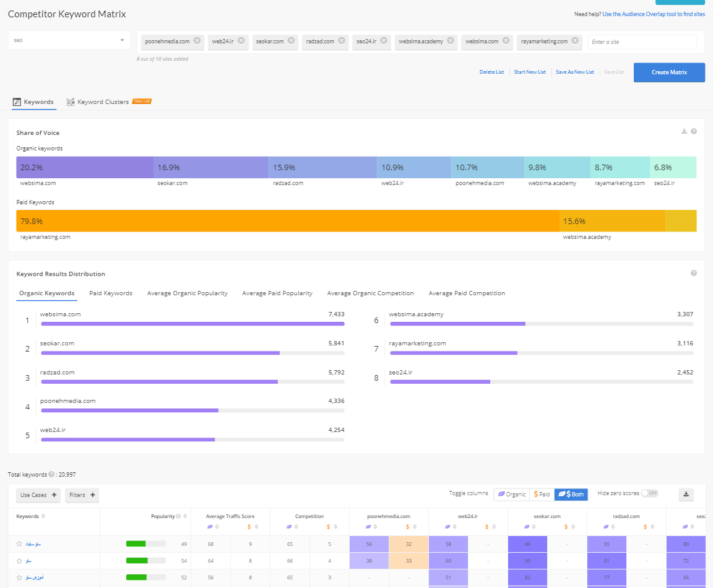Click Delete List link

491,72
